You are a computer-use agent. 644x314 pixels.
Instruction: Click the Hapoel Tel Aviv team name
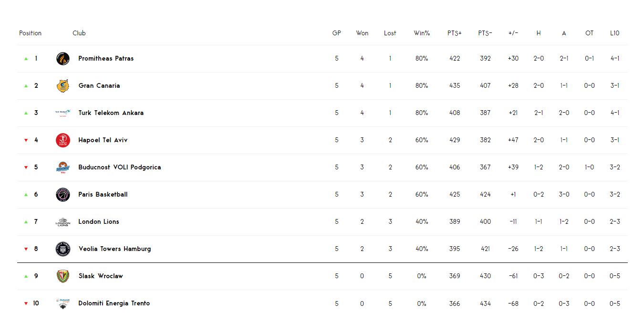point(103,140)
